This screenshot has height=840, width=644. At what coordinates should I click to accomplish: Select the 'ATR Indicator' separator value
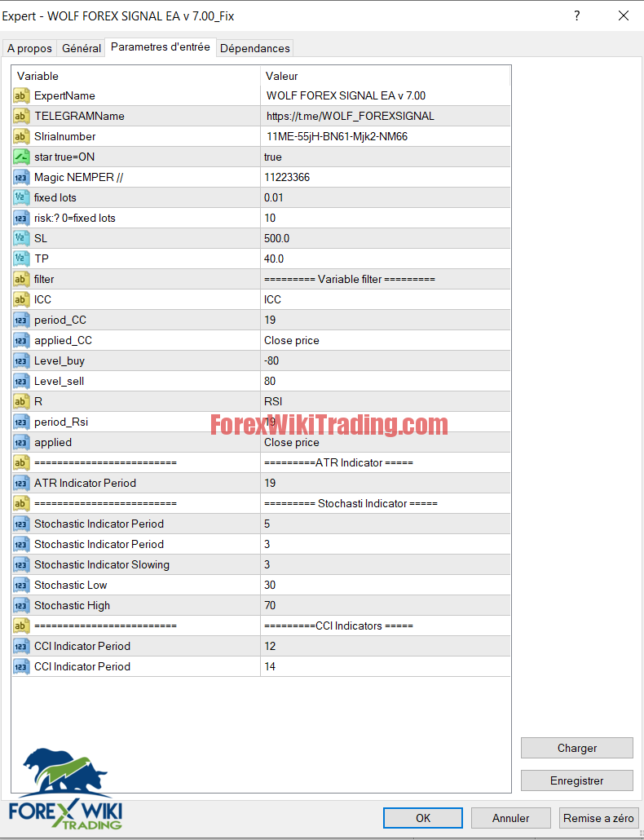(x=386, y=463)
